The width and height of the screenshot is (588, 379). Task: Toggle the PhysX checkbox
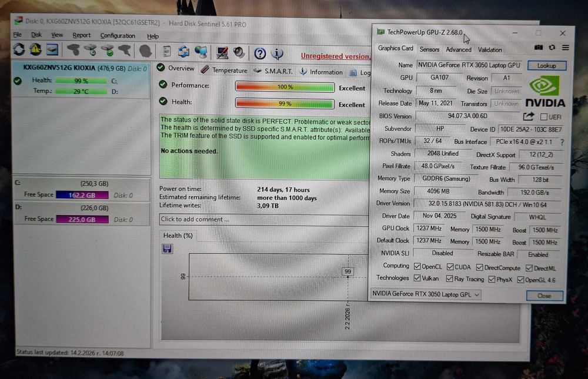pos(492,279)
